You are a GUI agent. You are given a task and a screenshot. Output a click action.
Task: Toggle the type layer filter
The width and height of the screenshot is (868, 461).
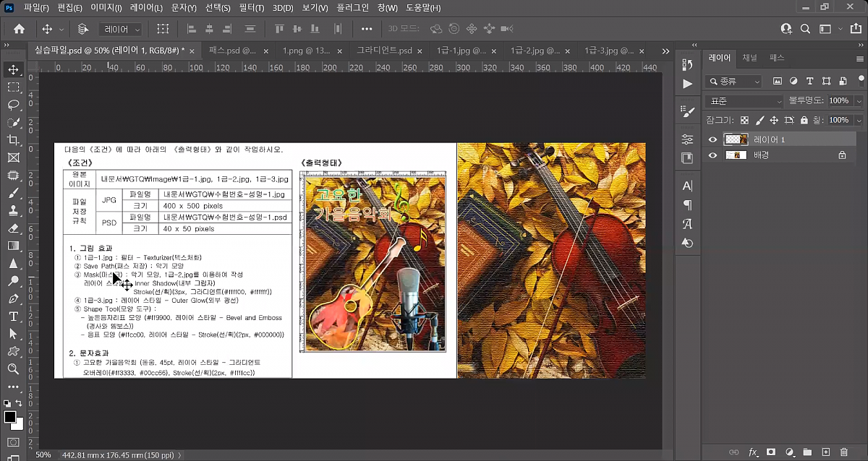[809, 82]
